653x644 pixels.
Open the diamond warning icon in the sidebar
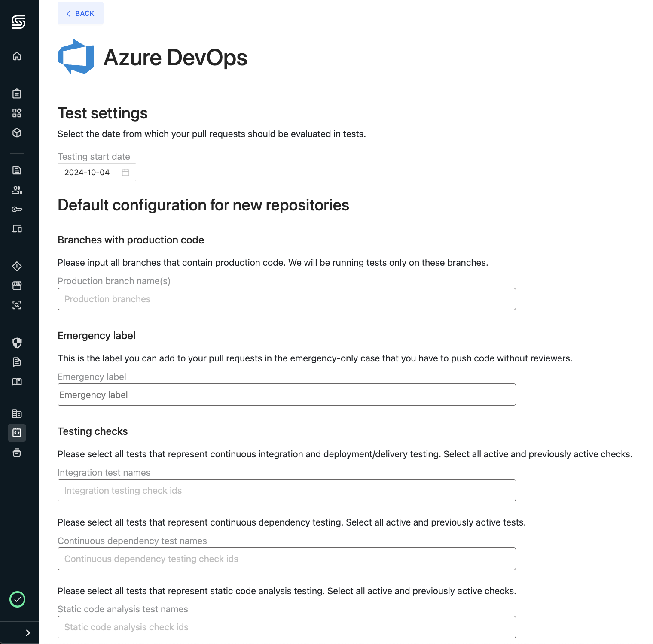17,266
